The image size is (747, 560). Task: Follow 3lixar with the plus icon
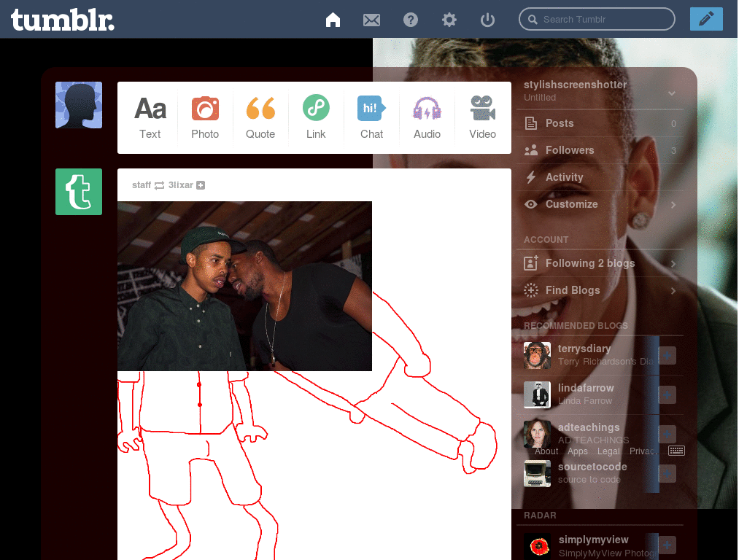pyautogui.click(x=201, y=185)
